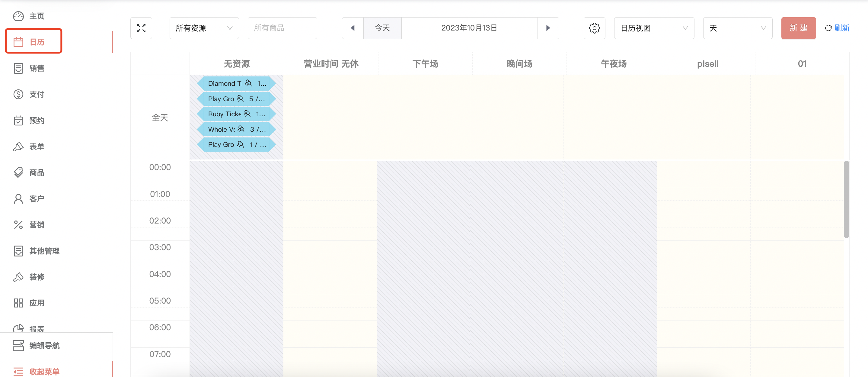Click the 00:00 time label
Image resolution: width=868 pixels, height=377 pixels.
[160, 167]
